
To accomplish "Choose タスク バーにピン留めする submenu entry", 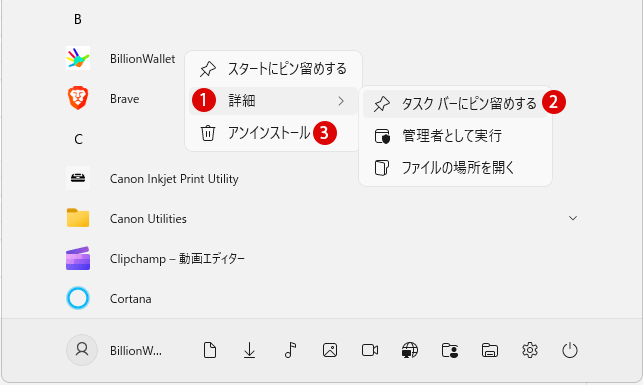I will coord(455,104).
